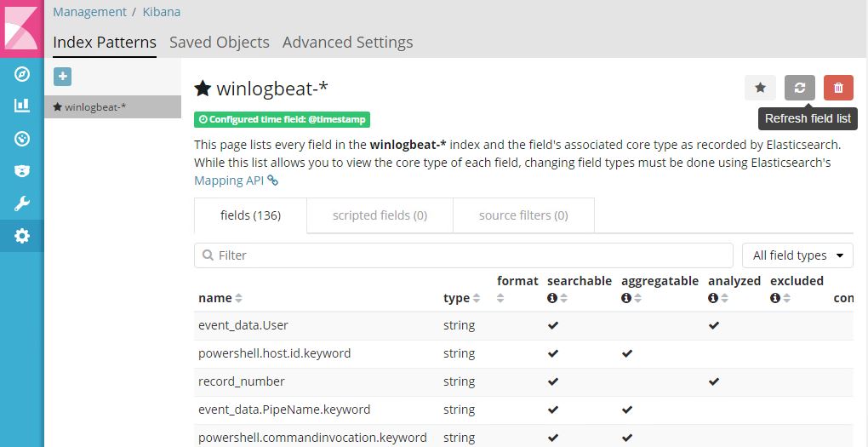
Task: Sort fields by the type column
Action: [x=461, y=298]
